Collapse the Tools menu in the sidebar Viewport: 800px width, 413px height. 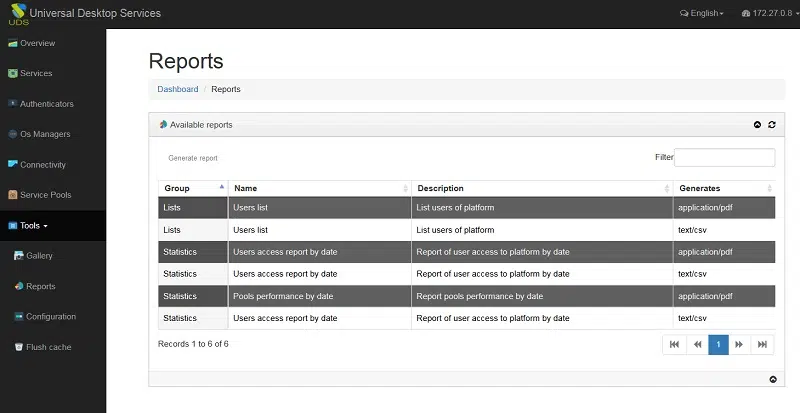click(28, 226)
